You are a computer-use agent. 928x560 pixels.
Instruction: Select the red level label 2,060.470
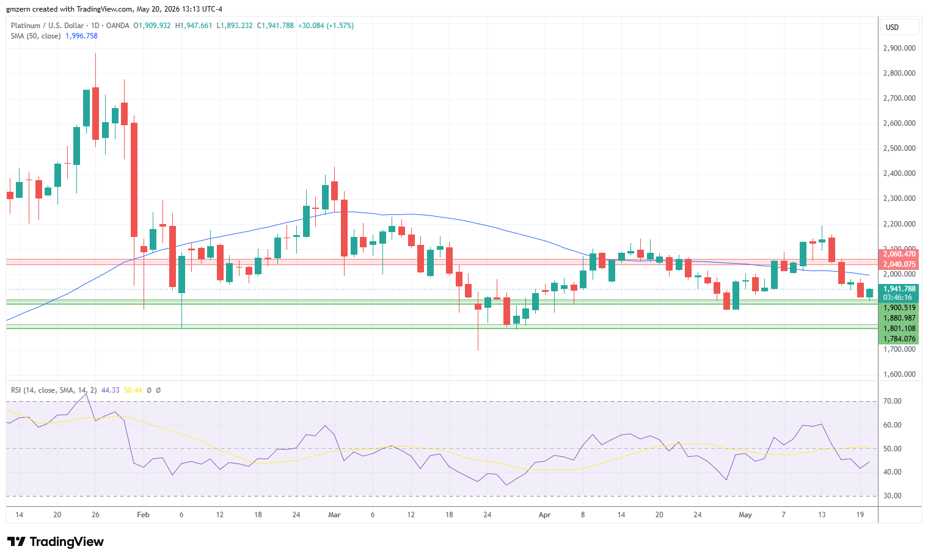899,254
